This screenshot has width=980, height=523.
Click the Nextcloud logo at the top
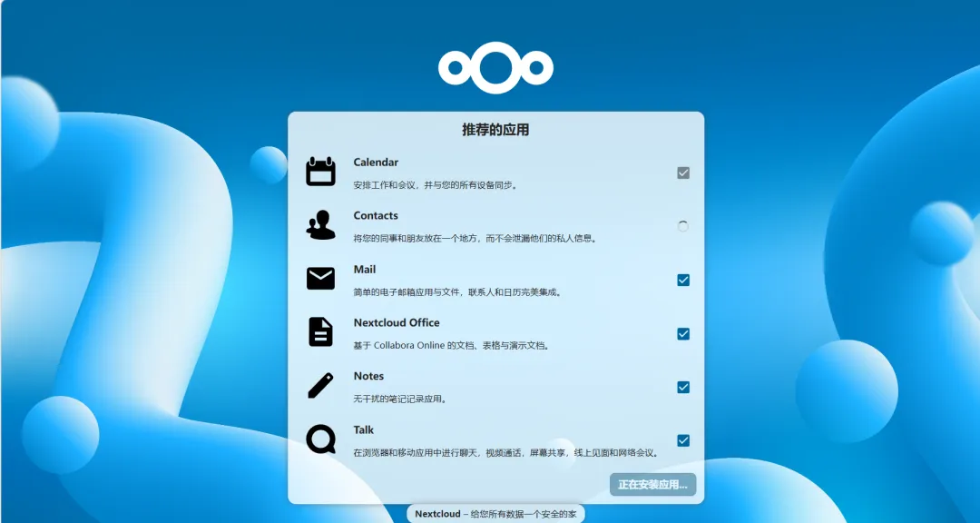point(495,67)
